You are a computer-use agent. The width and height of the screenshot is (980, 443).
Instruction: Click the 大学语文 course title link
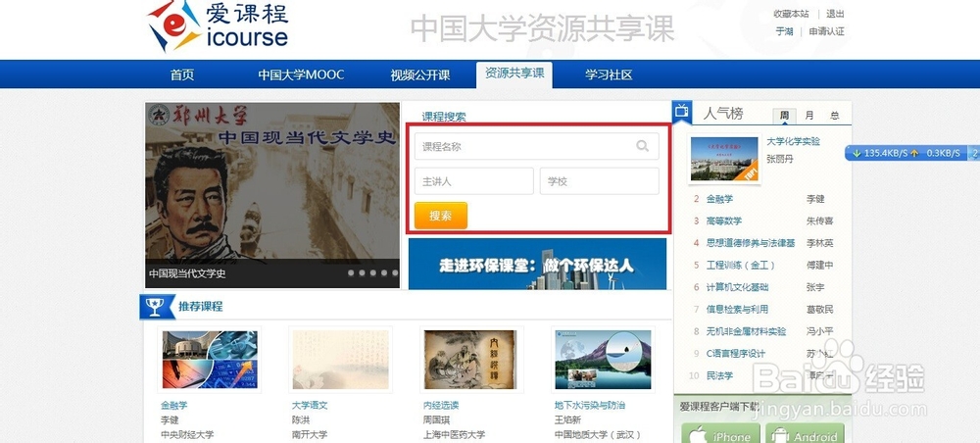pyautogui.click(x=310, y=405)
